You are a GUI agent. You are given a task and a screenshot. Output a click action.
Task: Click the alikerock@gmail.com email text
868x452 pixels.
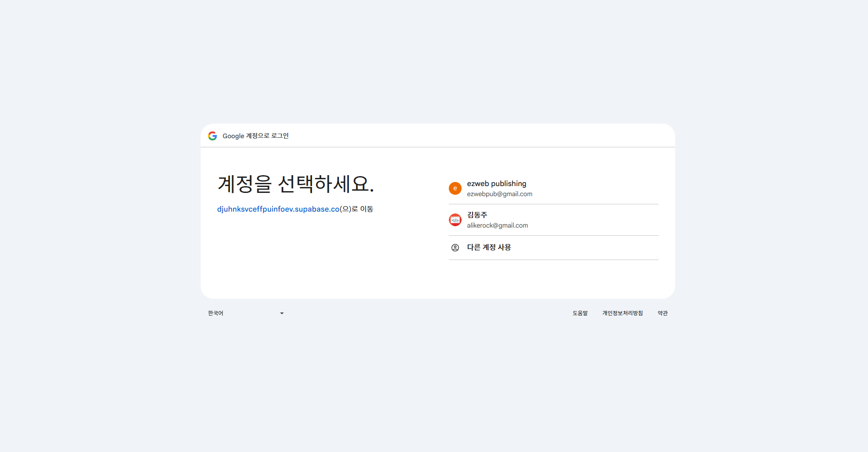coord(497,225)
